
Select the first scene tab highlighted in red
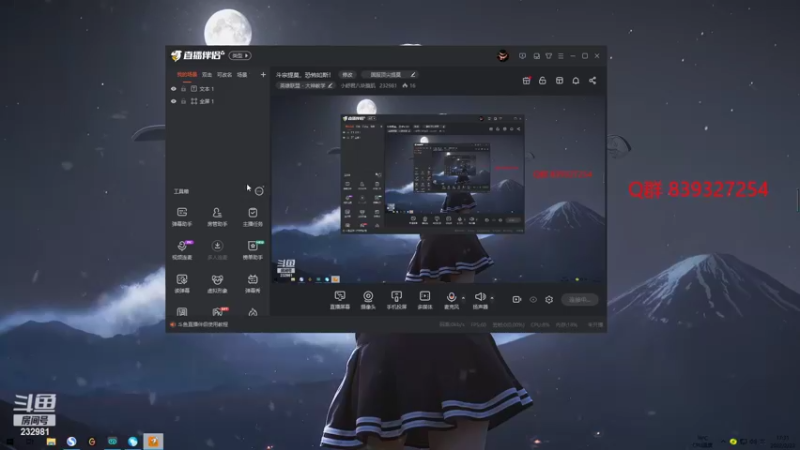187,74
